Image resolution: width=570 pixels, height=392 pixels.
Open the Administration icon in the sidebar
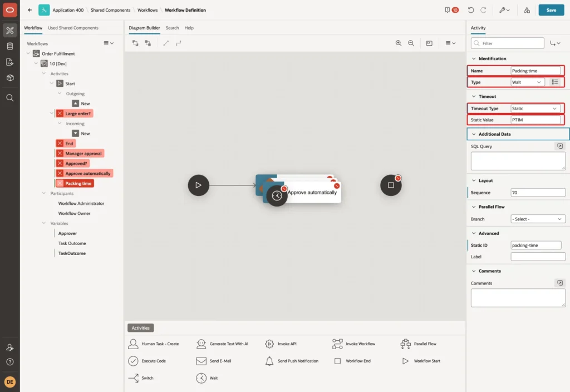coord(10,347)
